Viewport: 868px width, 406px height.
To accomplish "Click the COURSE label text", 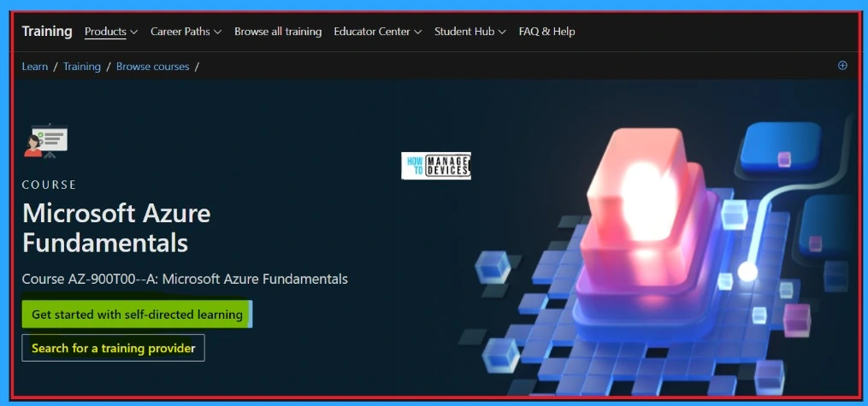I will [x=50, y=185].
